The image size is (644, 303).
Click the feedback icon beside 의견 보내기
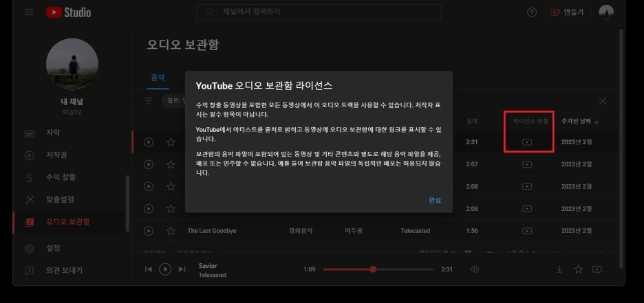(30, 271)
